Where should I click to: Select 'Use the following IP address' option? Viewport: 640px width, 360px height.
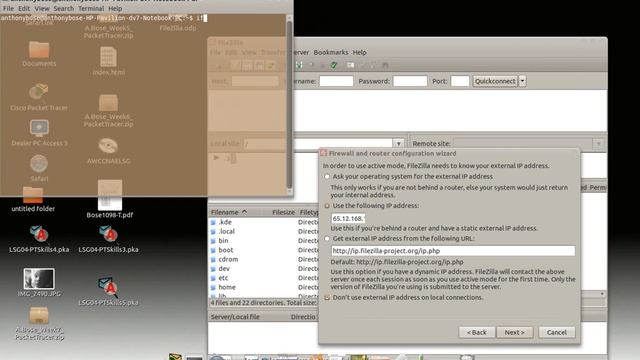pos(327,206)
